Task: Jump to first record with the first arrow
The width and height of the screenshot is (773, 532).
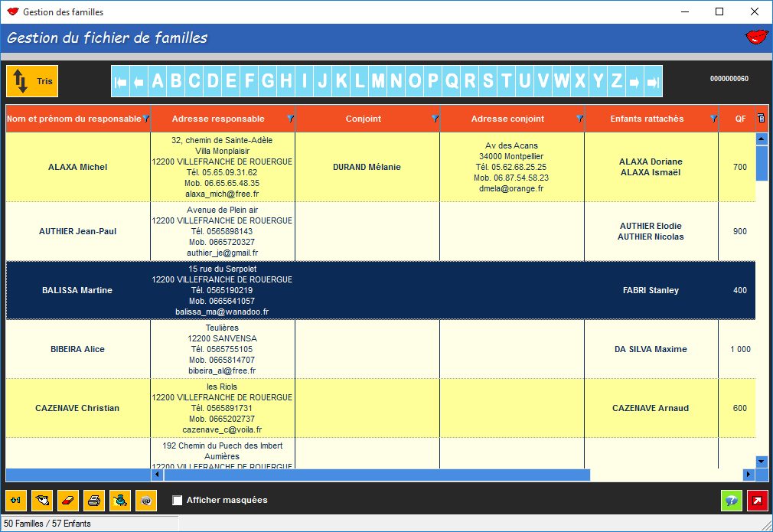Action: 120,82
